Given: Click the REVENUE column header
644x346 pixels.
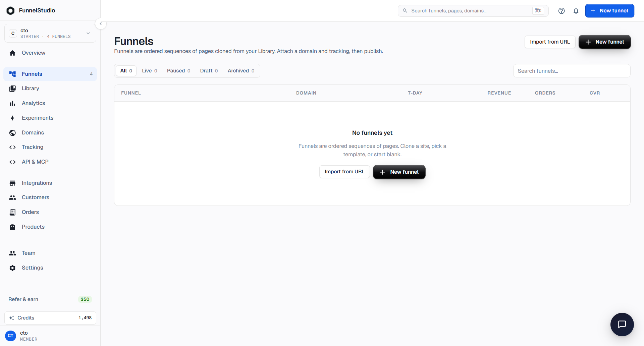Looking at the screenshot, I should coord(499,93).
